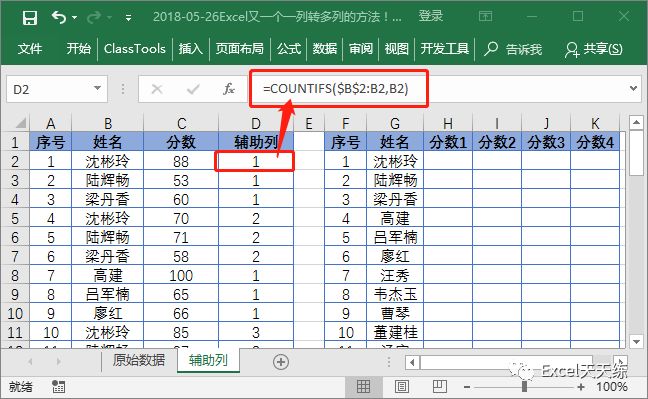Screen dimensions: 648x399
Task: Click cell C8 with score 100
Action: pos(181,275)
